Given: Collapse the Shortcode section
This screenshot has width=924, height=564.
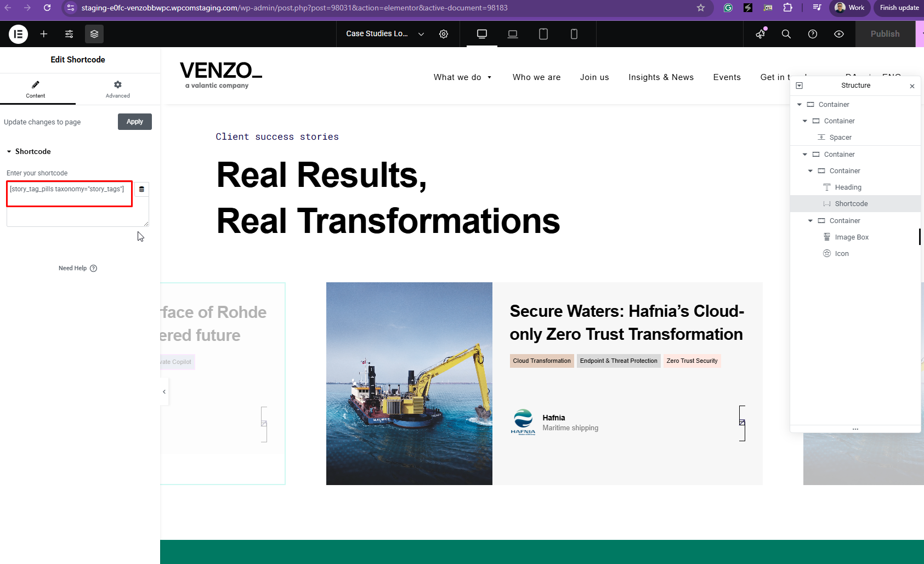Looking at the screenshot, I should [x=9, y=152].
